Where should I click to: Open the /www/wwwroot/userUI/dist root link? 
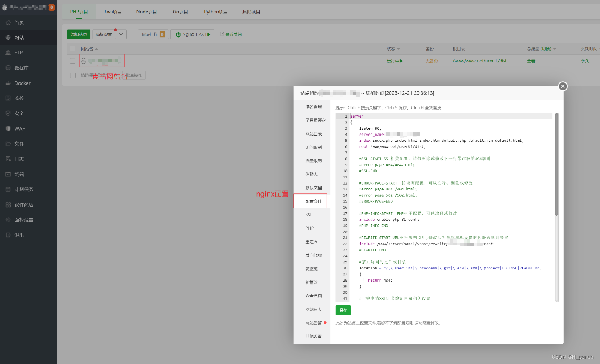[x=479, y=61]
